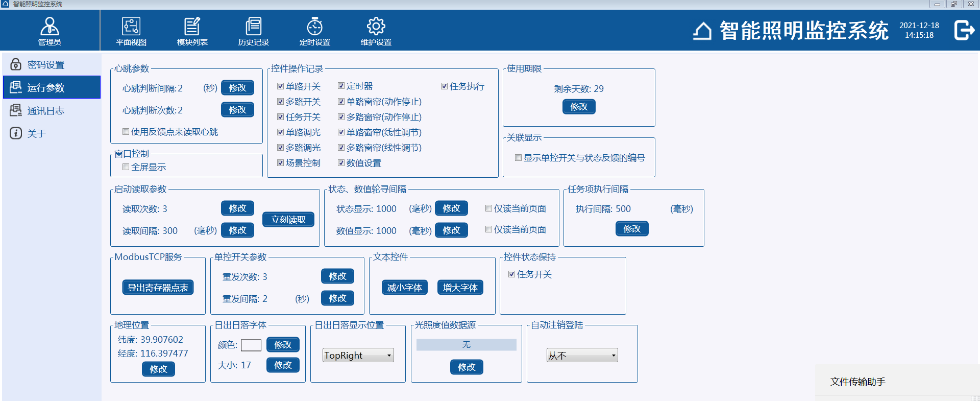Enable 全屏显示 fullscreen checkbox

pyautogui.click(x=126, y=167)
